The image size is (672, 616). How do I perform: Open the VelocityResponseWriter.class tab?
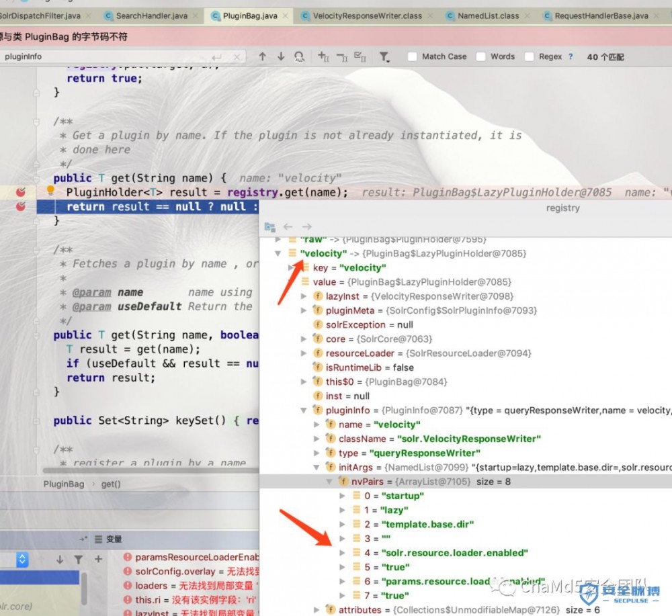coord(366,15)
